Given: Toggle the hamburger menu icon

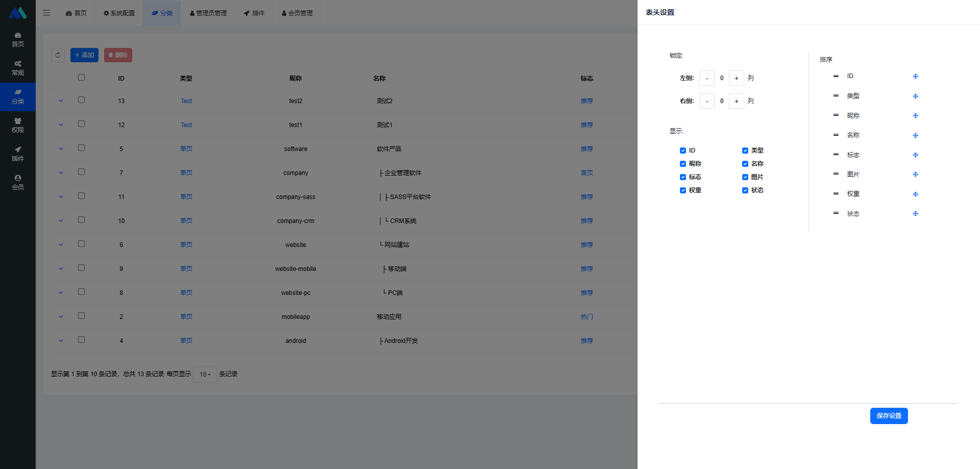Looking at the screenshot, I should [46, 13].
